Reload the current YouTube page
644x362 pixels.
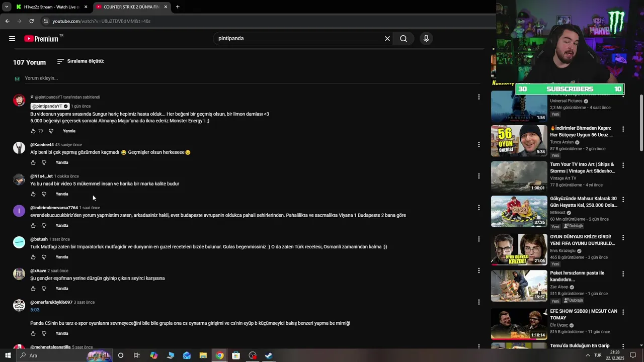pos(31,21)
